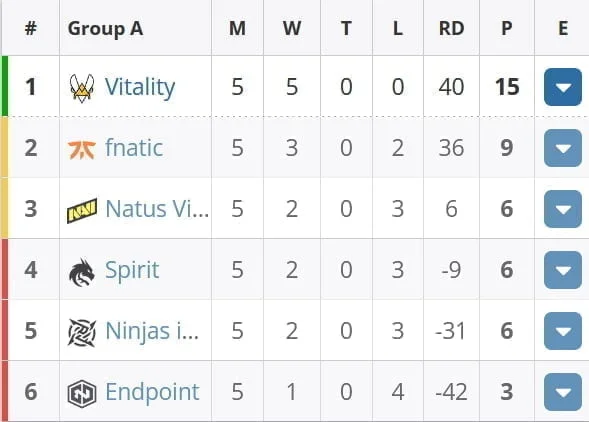The image size is (589, 422).
Task: Click the Natus Vincere yellow logo
Action: (82, 210)
